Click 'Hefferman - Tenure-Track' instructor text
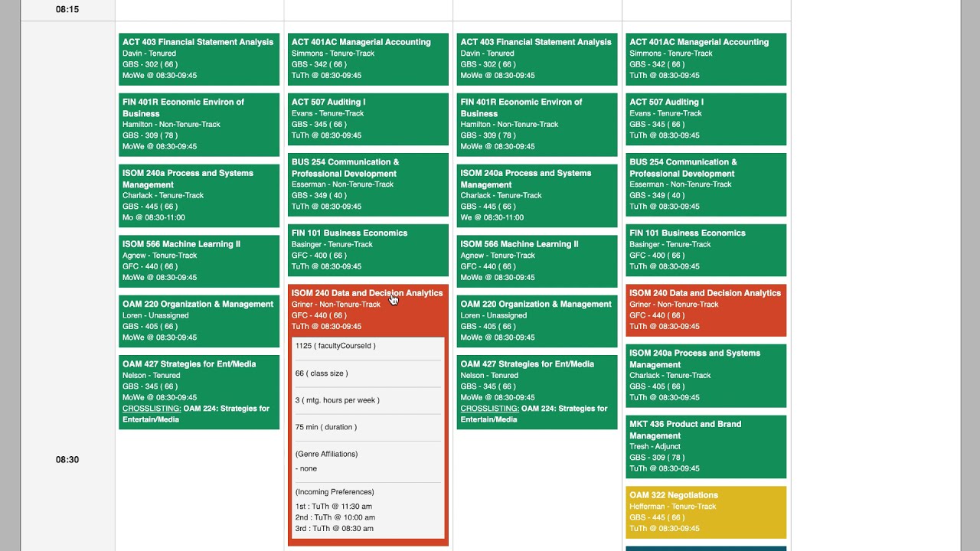Image resolution: width=980 pixels, height=551 pixels. [673, 507]
